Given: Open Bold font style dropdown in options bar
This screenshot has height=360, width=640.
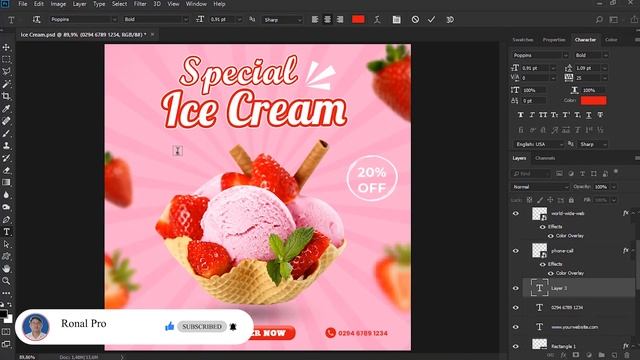Looking at the screenshot, I should [x=186, y=20].
